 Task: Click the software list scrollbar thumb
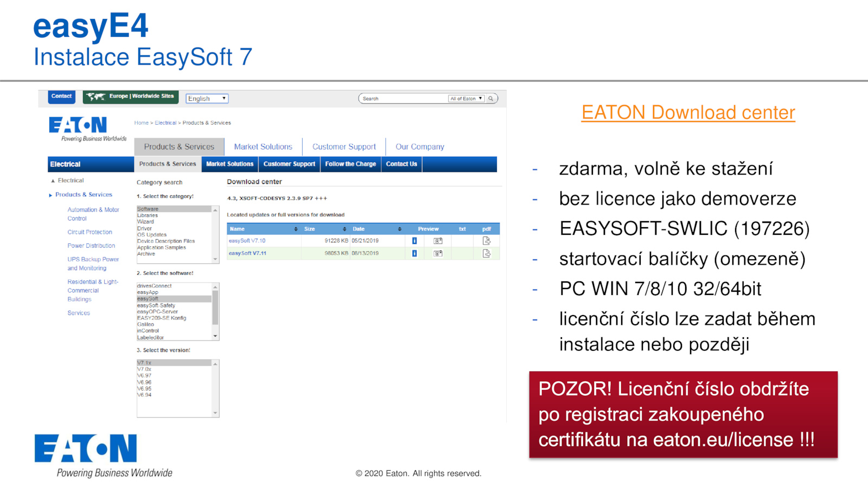click(215, 307)
